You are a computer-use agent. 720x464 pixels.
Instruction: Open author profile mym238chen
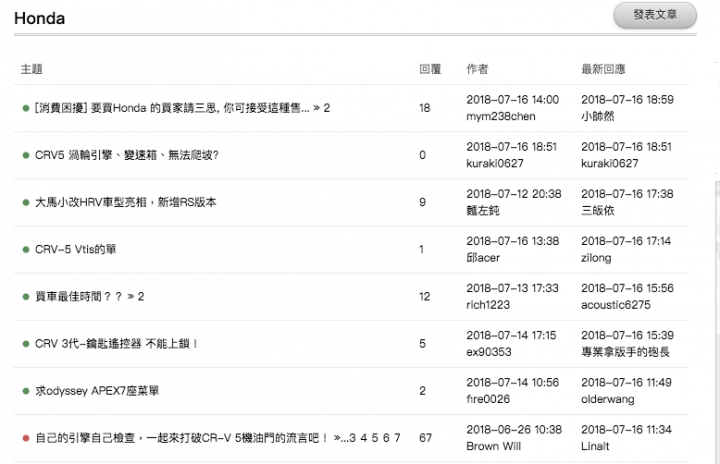point(501,117)
